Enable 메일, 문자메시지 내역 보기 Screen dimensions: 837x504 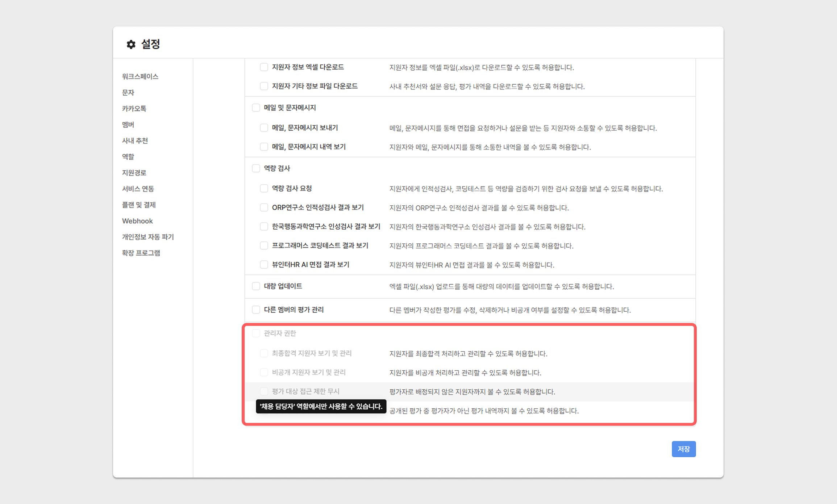pos(264,147)
